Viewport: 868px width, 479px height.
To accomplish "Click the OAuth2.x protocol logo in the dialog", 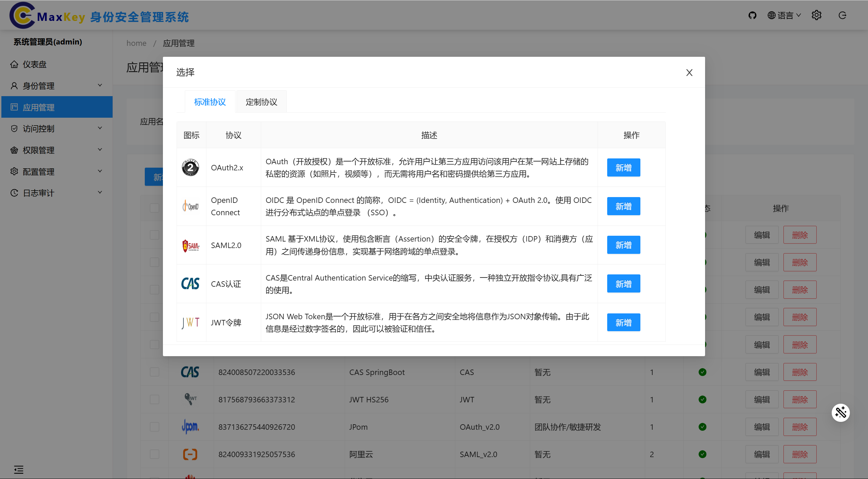I will click(191, 167).
